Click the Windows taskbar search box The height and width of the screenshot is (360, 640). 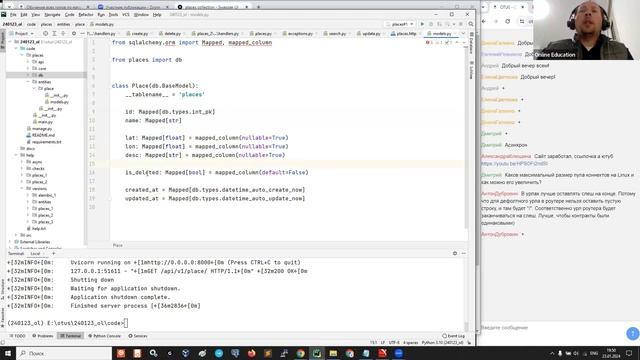click(x=64, y=353)
